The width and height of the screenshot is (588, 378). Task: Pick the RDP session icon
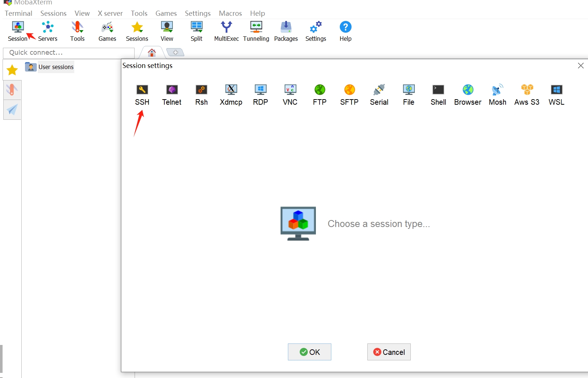[x=260, y=95]
